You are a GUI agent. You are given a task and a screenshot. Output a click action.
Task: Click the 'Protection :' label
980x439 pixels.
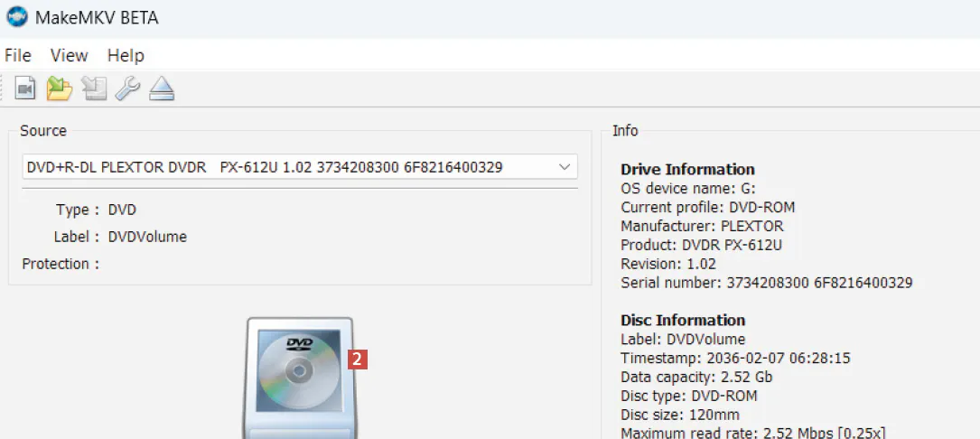(x=61, y=264)
